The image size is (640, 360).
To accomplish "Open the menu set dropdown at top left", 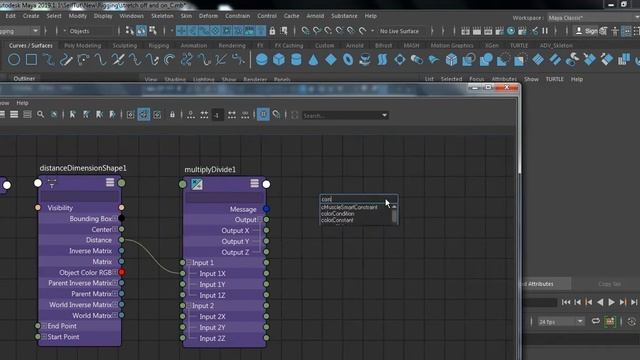I will (x=20, y=31).
